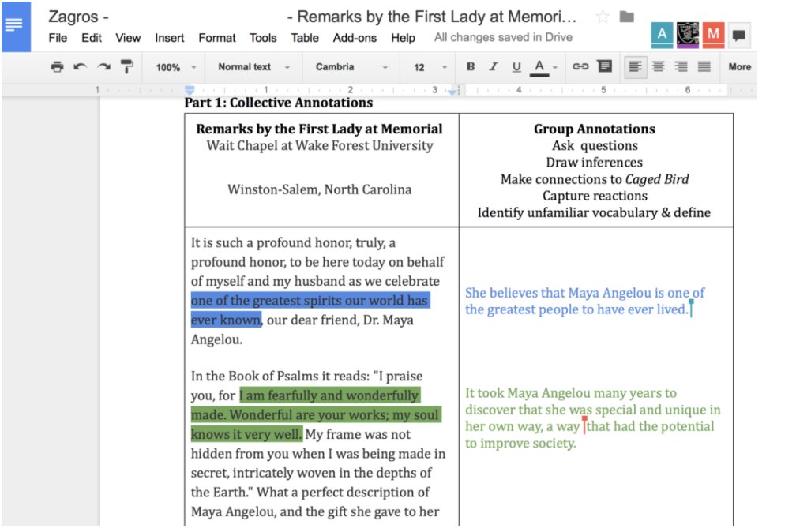Insert a comment from toolbar
Image resolution: width=796 pixels, height=532 pixels.
605,66
